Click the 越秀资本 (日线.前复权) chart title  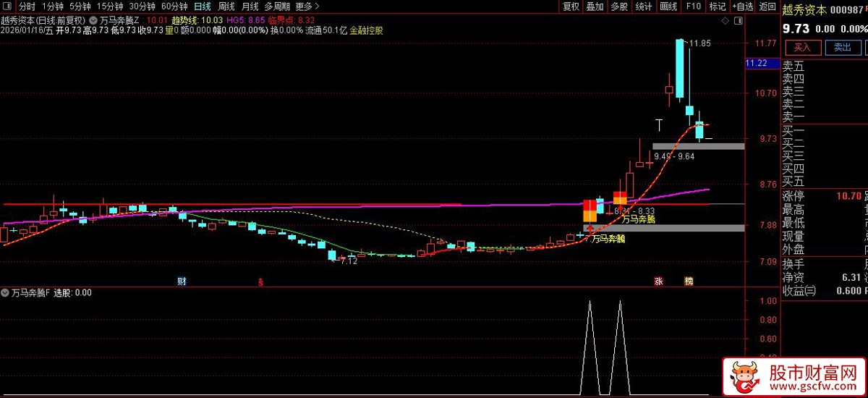tap(43, 20)
